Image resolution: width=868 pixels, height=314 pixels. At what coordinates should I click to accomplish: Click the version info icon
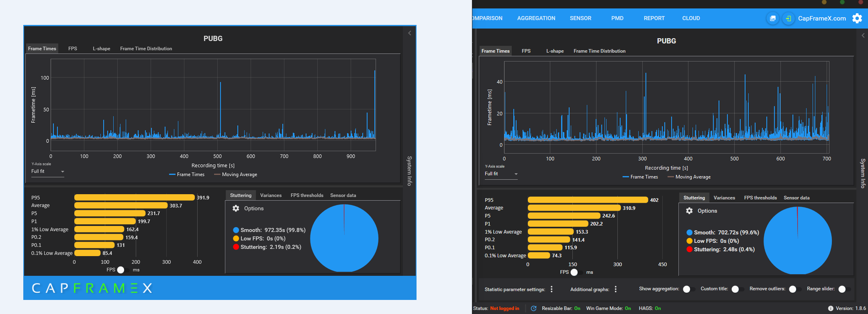pyautogui.click(x=831, y=308)
